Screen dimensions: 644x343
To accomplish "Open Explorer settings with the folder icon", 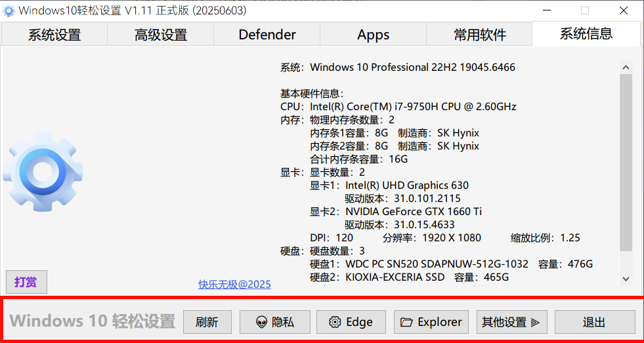I will coord(431,322).
